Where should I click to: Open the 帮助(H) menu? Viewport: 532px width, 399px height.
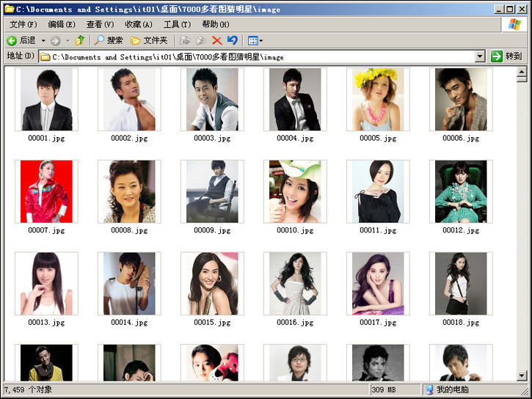pyautogui.click(x=216, y=24)
